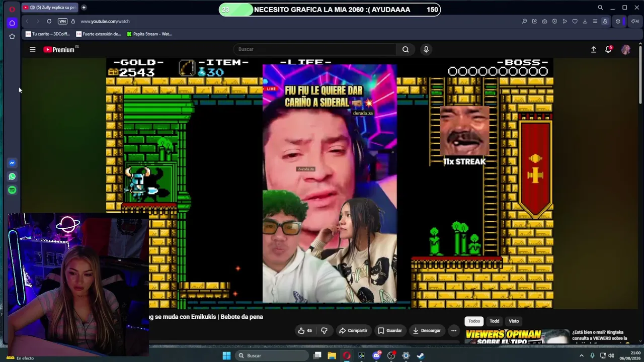This screenshot has height=362, width=644.
Task: Open the YouTube guide hamburger menu
Action: point(32,49)
